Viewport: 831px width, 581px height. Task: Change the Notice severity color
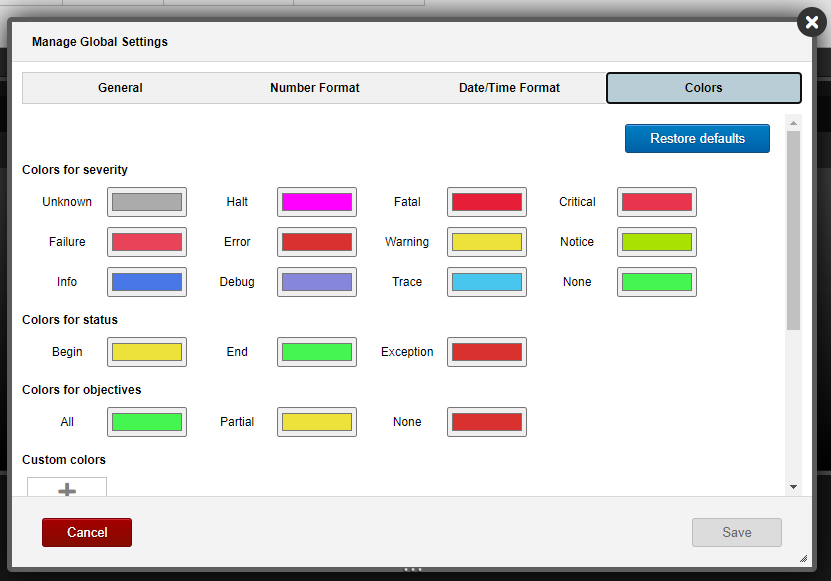coord(656,241)
